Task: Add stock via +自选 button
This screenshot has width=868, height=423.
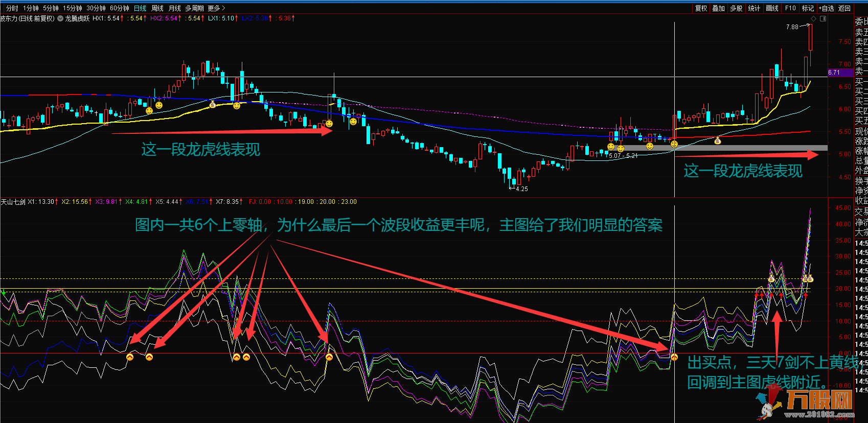Action: [826, 8]
